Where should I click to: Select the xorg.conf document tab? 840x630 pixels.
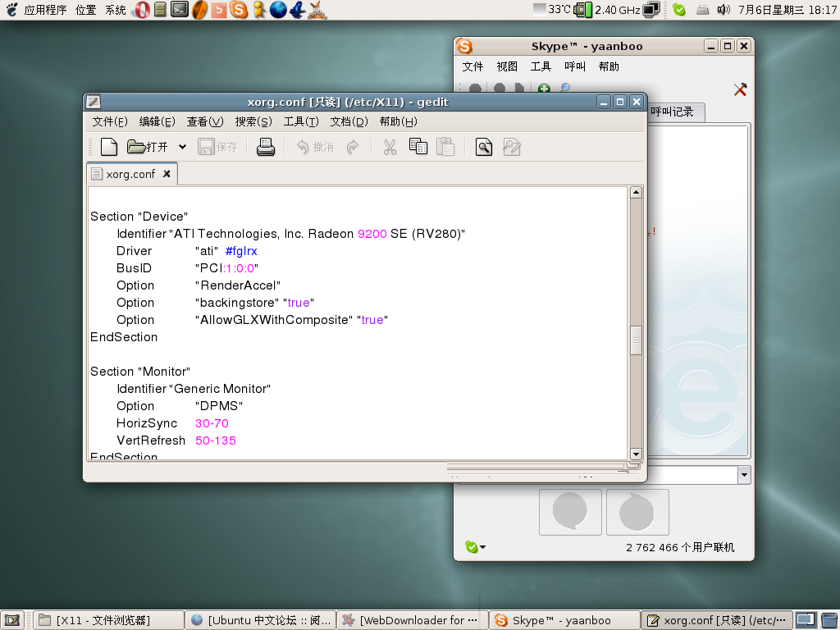(x=130, y=174)
